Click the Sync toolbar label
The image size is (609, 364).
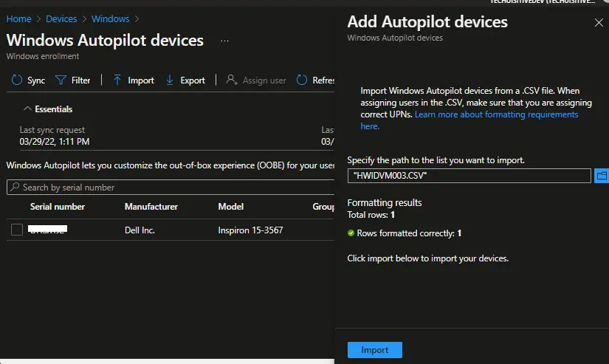[36, 80]
